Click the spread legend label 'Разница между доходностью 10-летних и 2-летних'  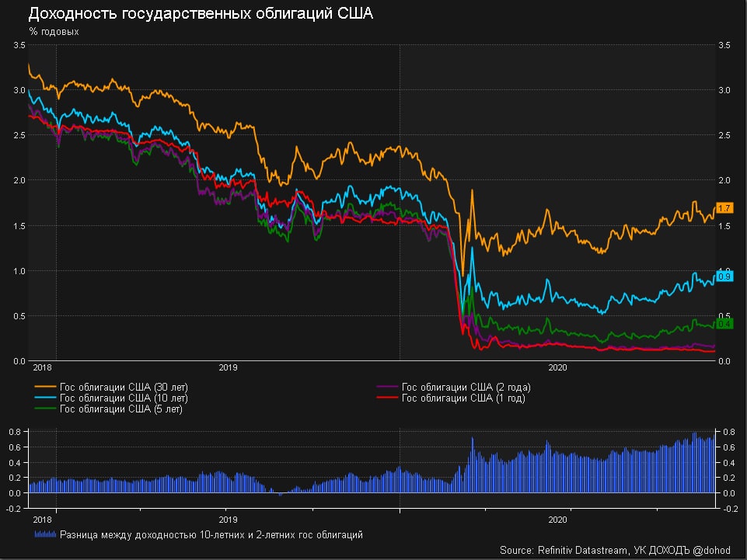(211, 535)
